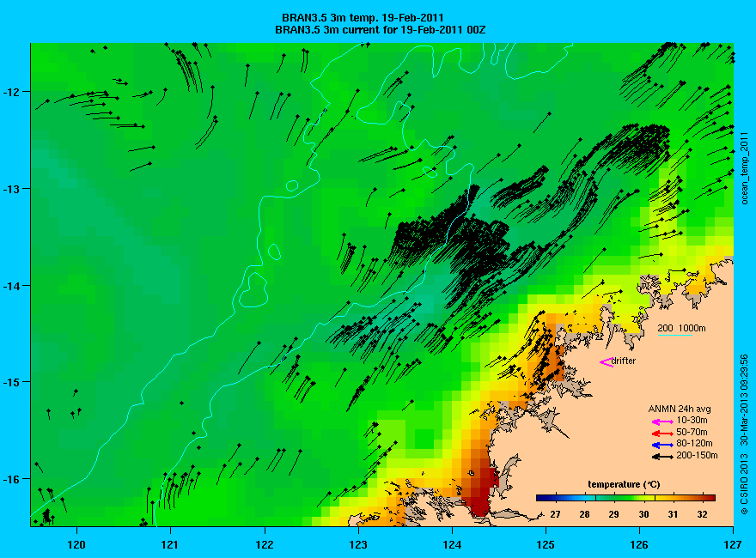This screenshot has width=756, height=558.
Task: Click the red 50-70m legend arrow
Action: [662, 434]
